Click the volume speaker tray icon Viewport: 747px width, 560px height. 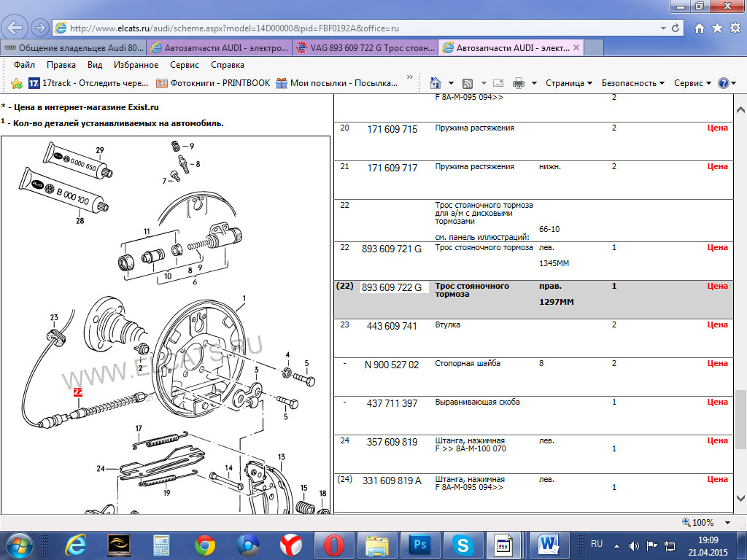pyautogui.click(x=634, y=545)
